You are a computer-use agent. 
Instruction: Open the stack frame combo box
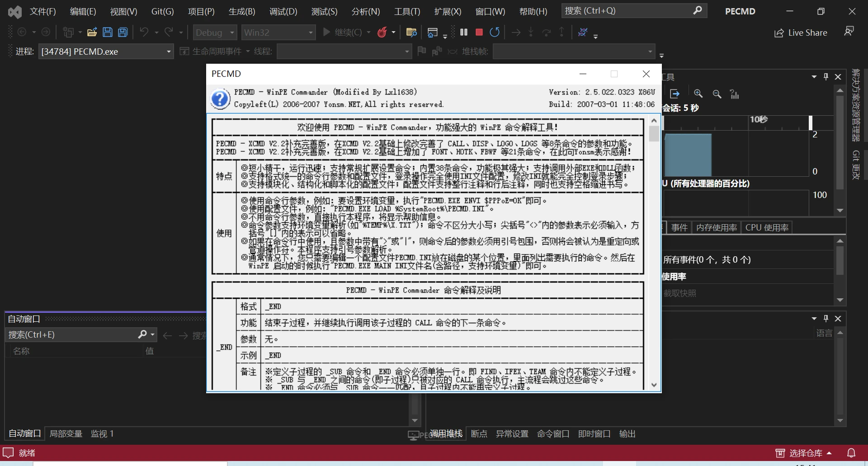click(x=574, y=52)
